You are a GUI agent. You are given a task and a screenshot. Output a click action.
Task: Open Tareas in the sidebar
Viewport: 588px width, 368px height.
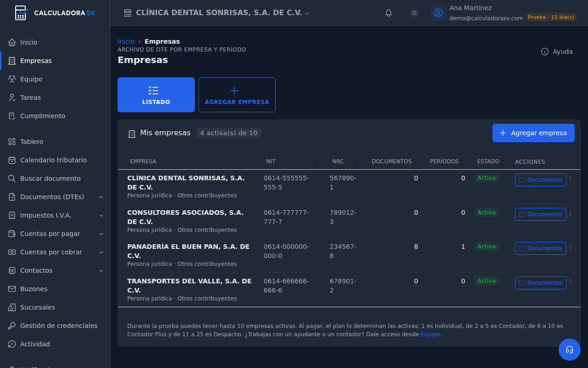coord(55,98)
